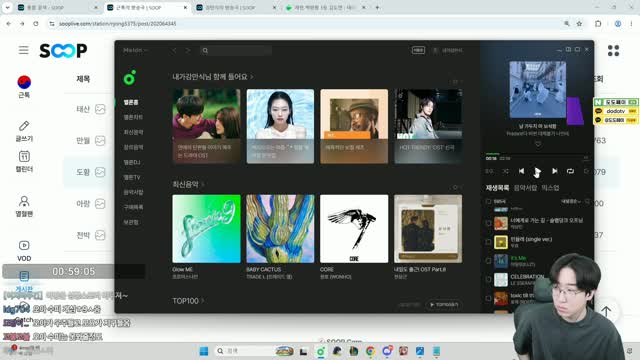
Task: Check the box beside 너에게로 가는 길
Action: [488, 223]
